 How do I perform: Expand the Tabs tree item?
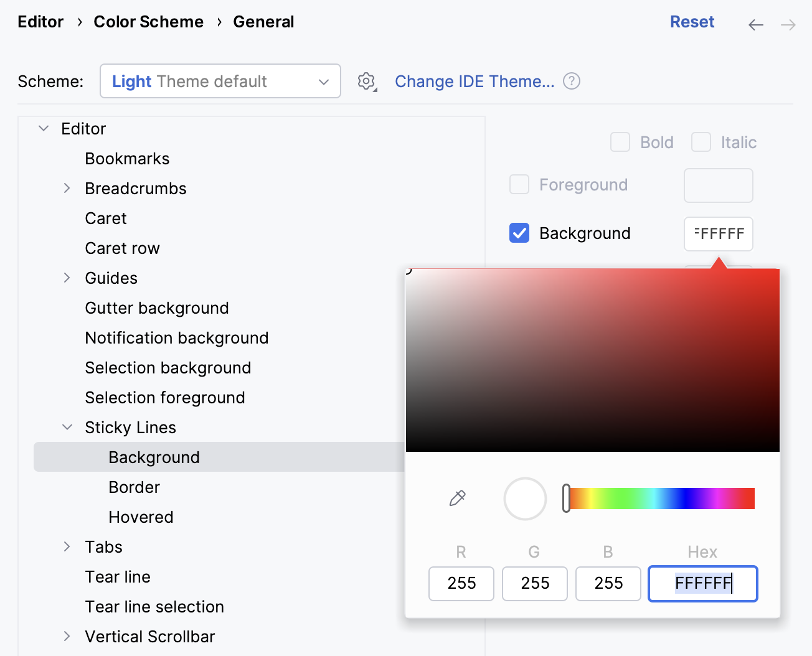click(67, 546)
